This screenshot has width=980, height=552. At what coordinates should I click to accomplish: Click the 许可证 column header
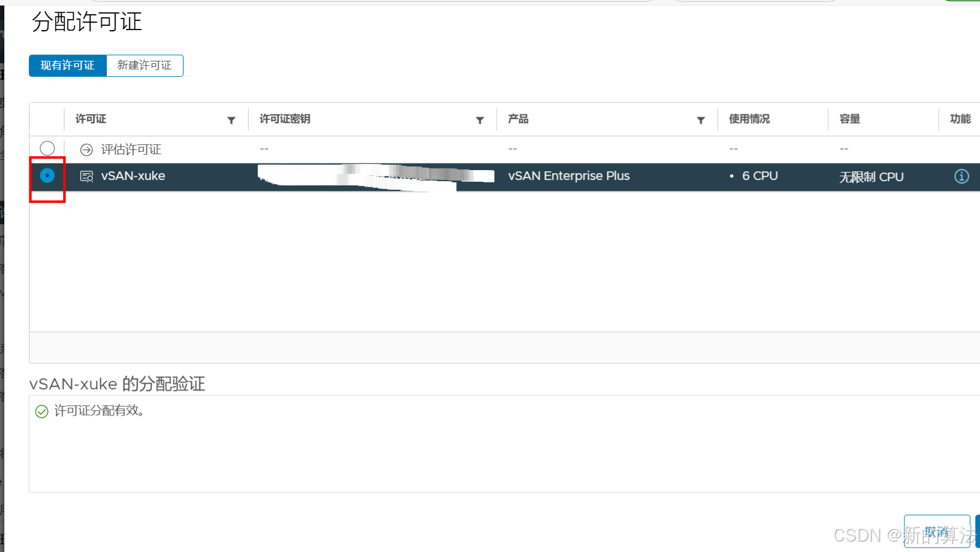91,119
